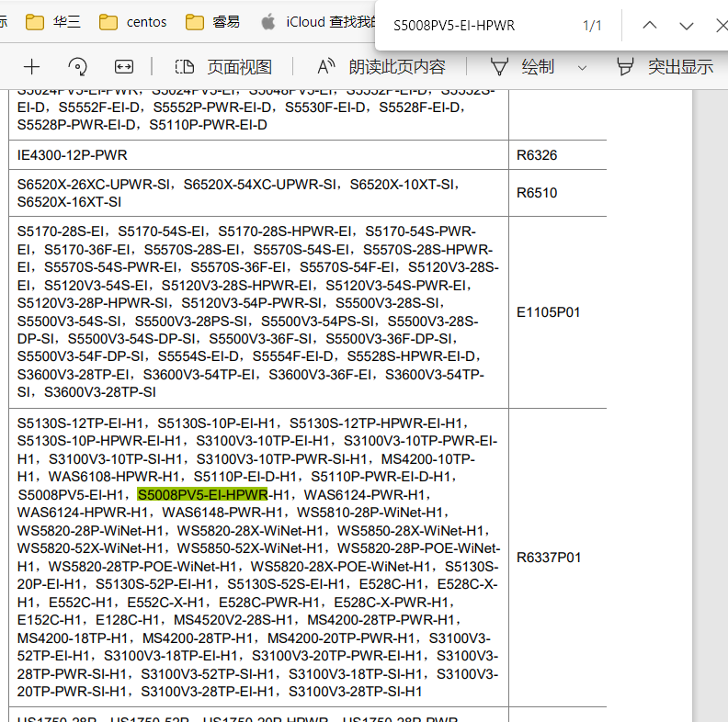Click the WAS6108-HPWR-H1 model text

tap(114, 477)
